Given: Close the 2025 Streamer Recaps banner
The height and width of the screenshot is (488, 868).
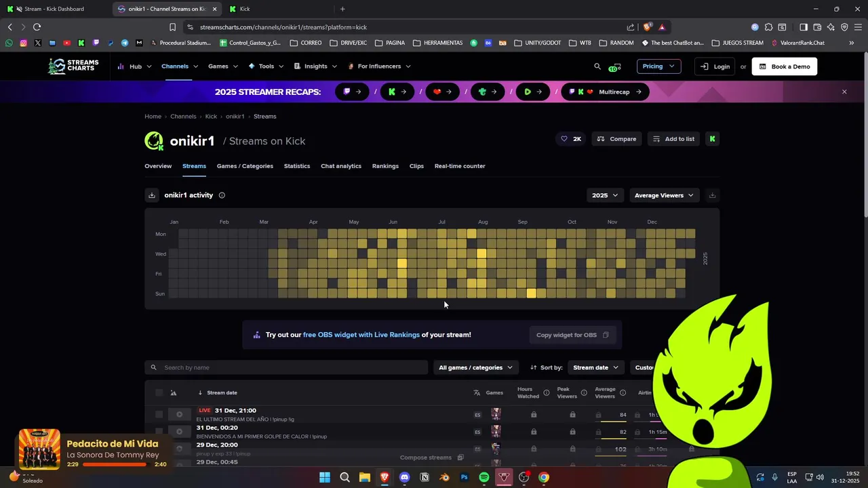Looking at the screenshot, I should (x=844, y=91).
